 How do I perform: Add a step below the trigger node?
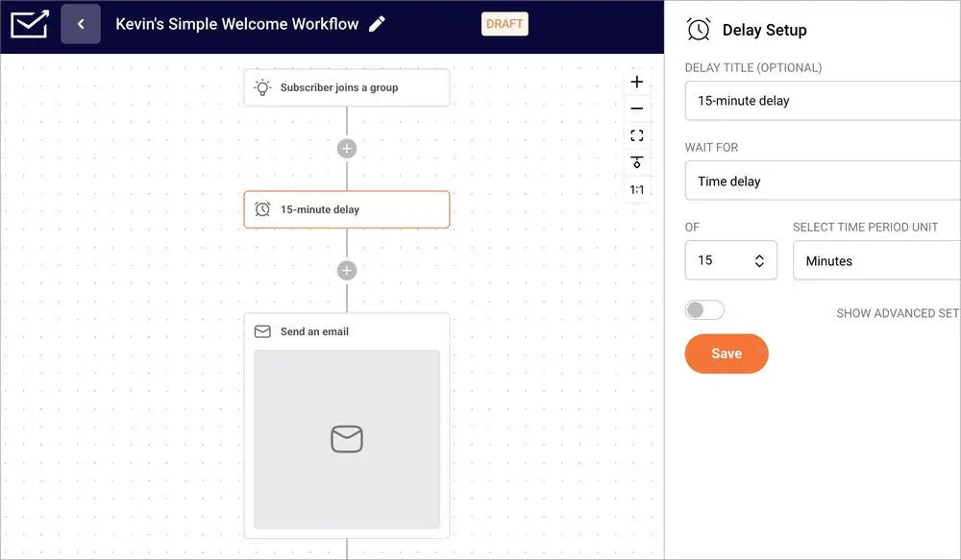pyautogui.click(x=347, y=148)
